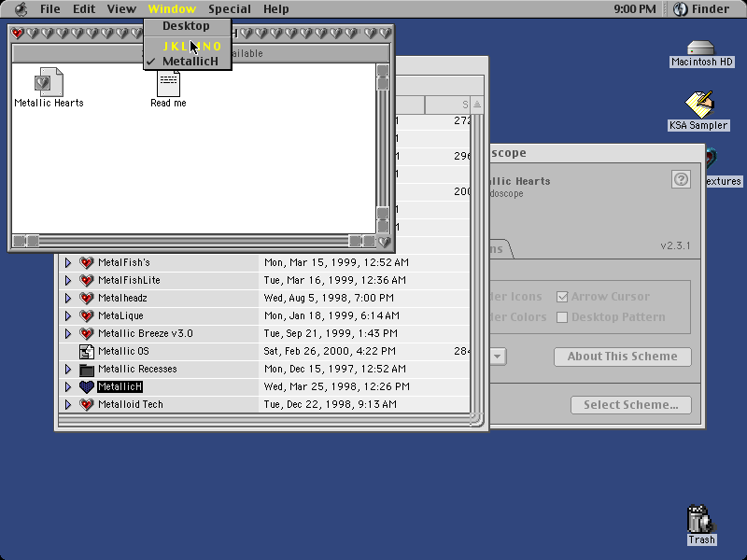Choose Desktop from the Window menu
Screen dimensions: 747x560
pos(188,26)
